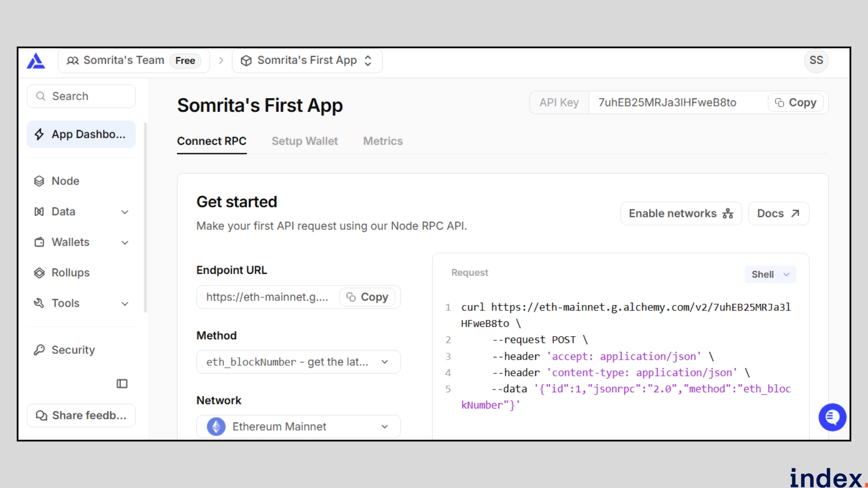Screen dimensions: 868x488
Task: Open Rollups in the sidebar
Action: pyautogui.click(x=71, y=272)
